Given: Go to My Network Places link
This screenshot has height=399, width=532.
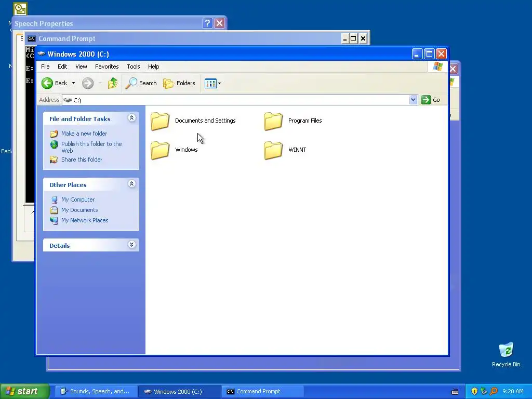Looking at the screenshot, I should click(x=85, y=220).
